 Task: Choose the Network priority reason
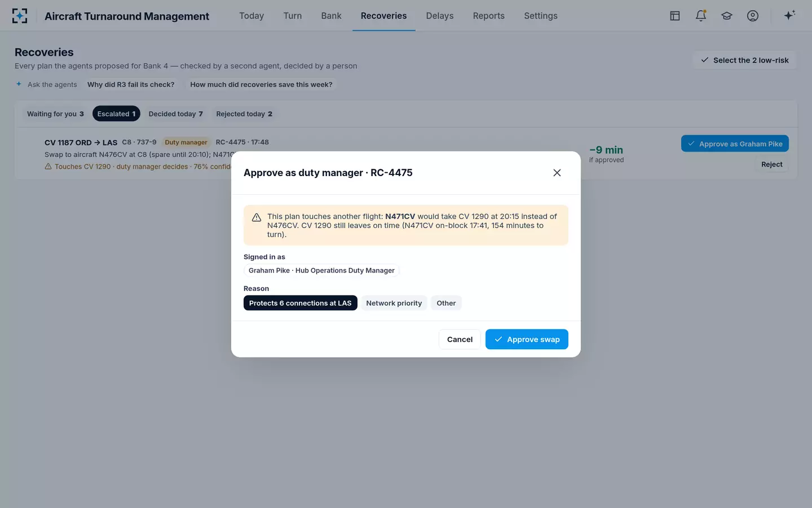pos(394,303)
